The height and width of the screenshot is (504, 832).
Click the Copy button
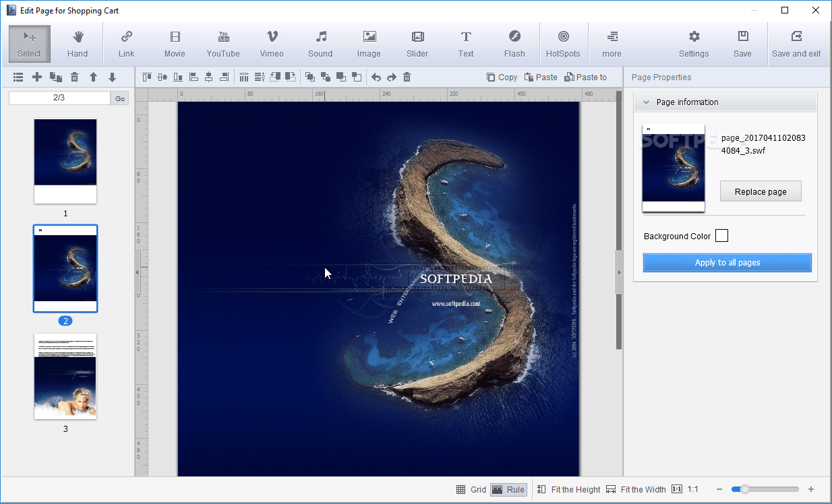[502, 77]
